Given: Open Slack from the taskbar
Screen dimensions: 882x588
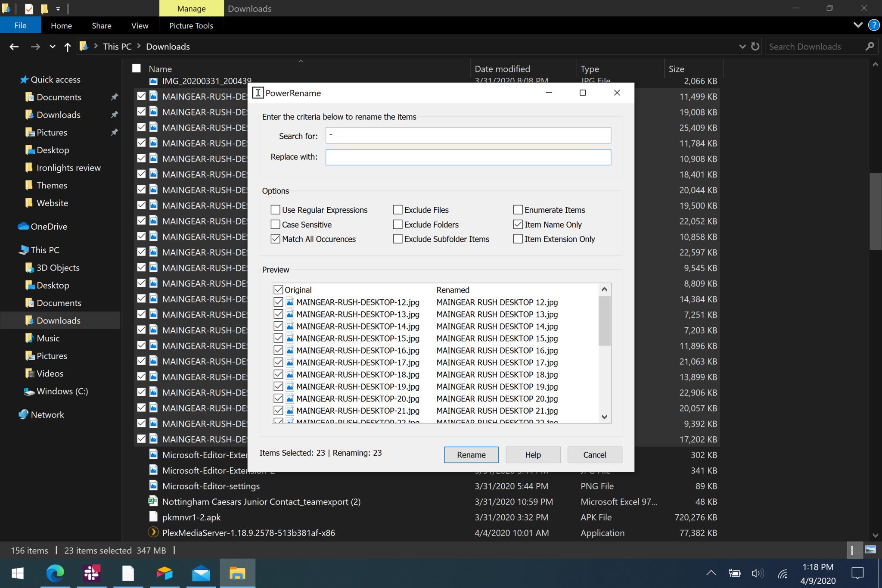Looking at the screenshot, I should pos(92,573).
